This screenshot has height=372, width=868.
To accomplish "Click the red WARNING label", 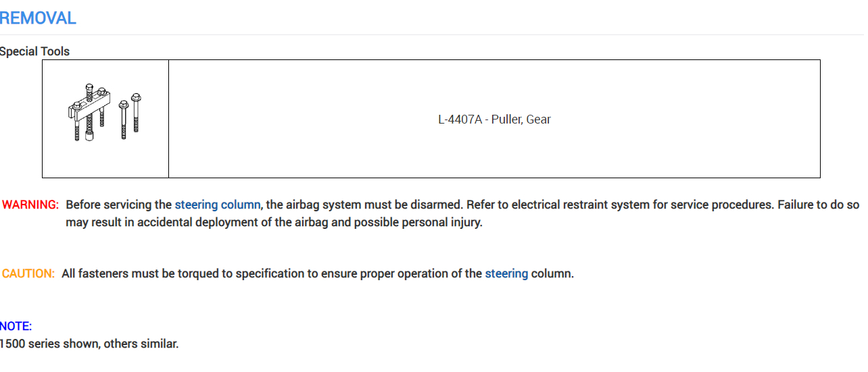I will click(x=30, y=205).
